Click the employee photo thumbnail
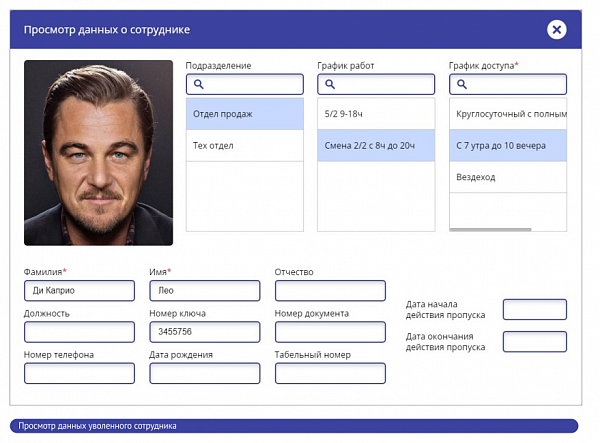600x443 pixels. pos(98,153)
